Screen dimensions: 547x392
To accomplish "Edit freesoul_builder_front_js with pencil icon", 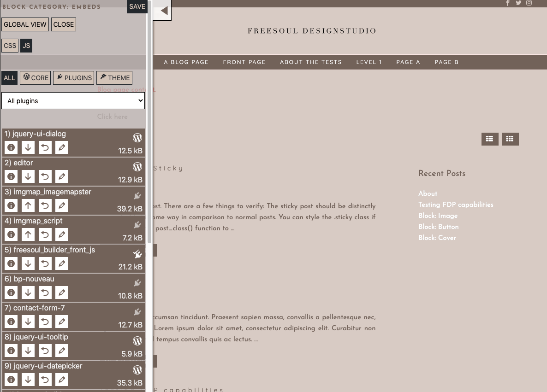I will [62, 263].
